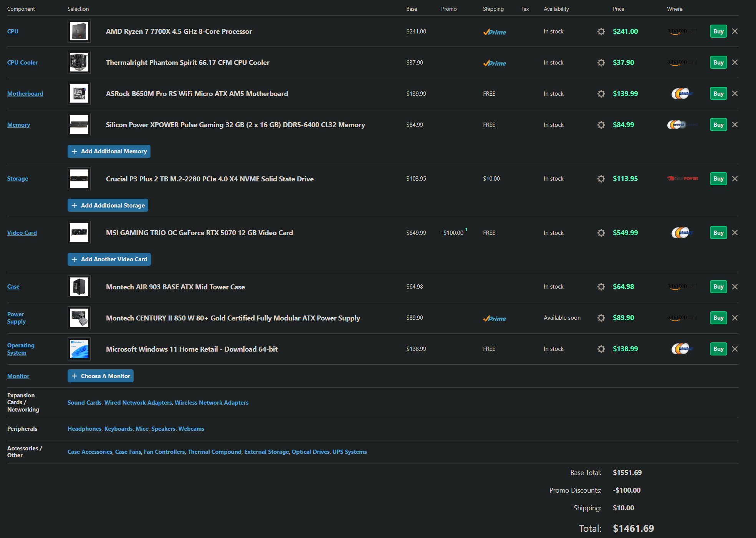Viewport: 756px width, 538px height.
Task: Open settings gear for CPU Cooler row
Action: [601, 63]
